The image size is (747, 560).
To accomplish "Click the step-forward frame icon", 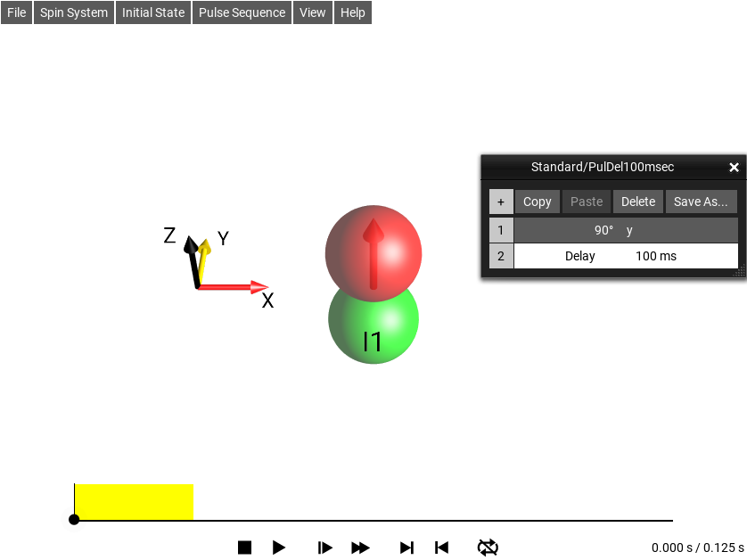I will 325,548.
